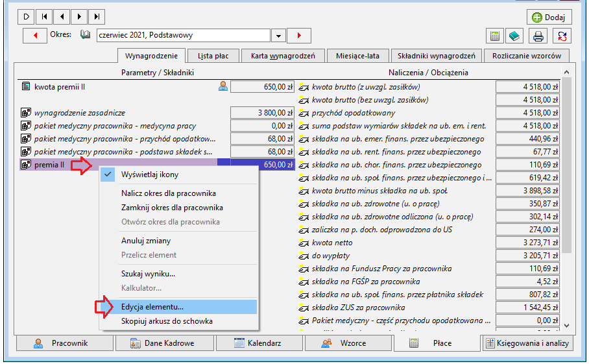Click icon of wynagrodzenie zasadnicze row
Viewport: 589px width, 364px height.
[x=26, y=113]
